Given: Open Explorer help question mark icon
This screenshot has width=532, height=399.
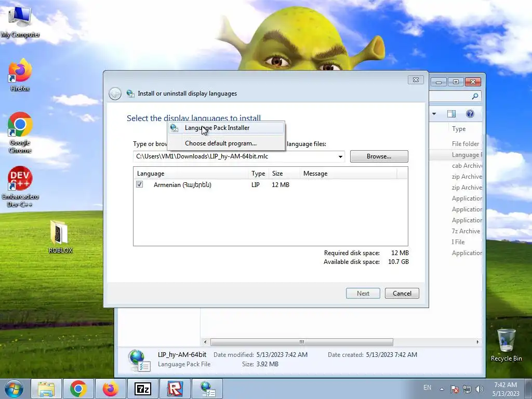Looking at the screenshot, I should [x=470, y=114].
